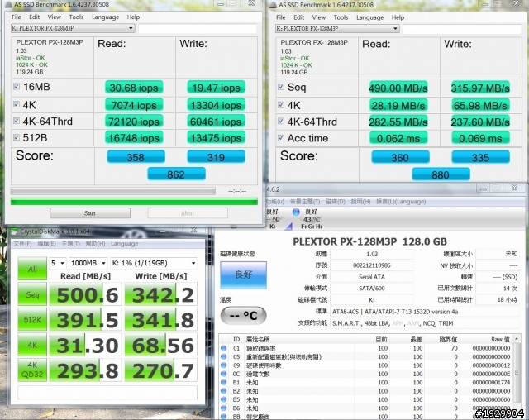Open Help menu in left AS SSD window

(133, 17)
